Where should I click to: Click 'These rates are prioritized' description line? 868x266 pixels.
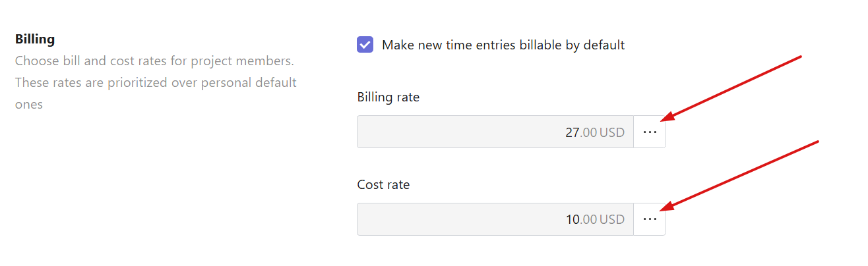pyautogui.click(x=156, y=83)
